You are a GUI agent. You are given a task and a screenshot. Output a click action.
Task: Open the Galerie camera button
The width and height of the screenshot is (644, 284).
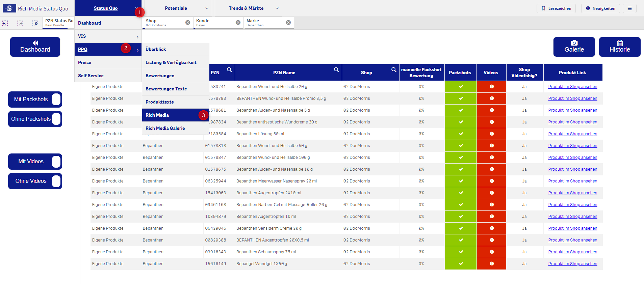click(574, 47)
